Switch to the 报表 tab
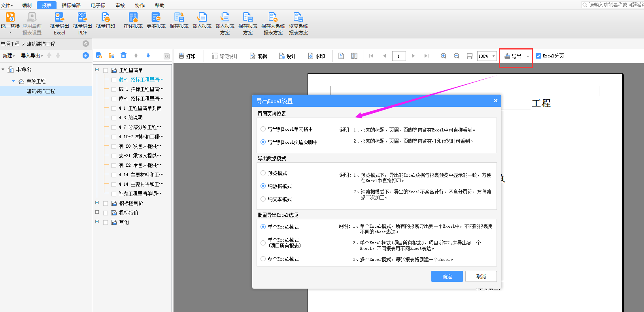The height and width of the screenshot is (312, 644). (47, 5)
